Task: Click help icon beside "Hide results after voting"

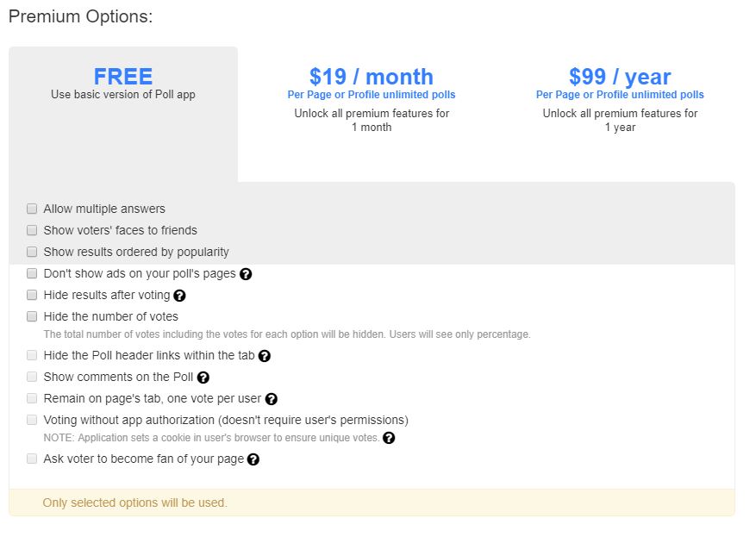Action: coord(179,296)
